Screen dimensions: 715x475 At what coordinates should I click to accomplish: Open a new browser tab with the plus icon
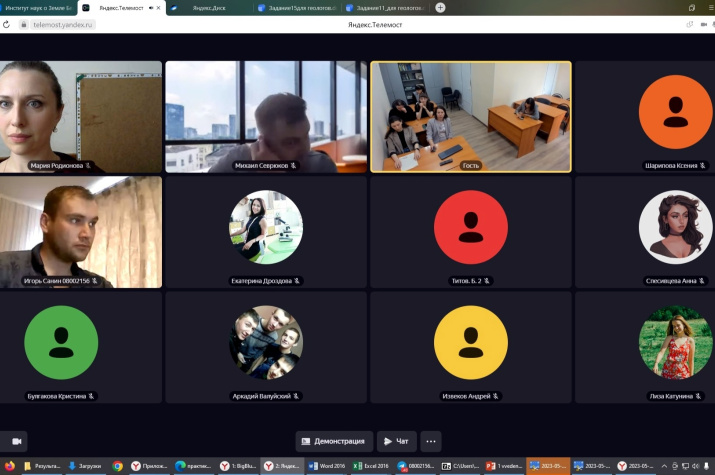click(x=440, y=7)
